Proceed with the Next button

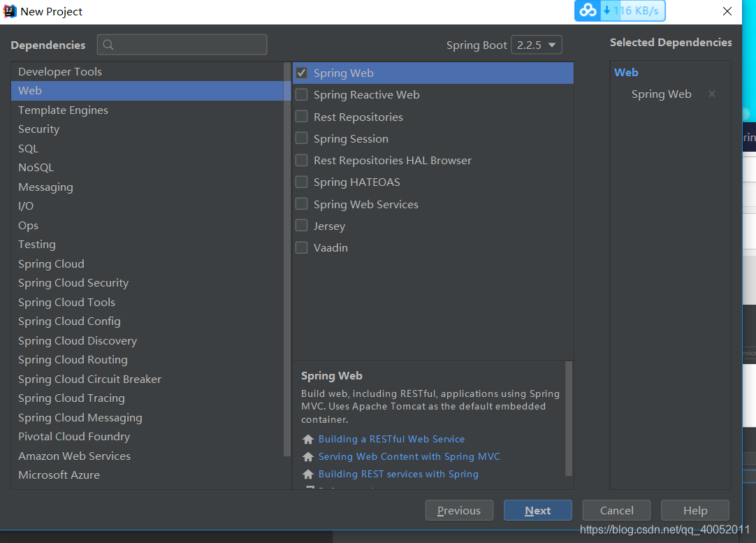(x=537, y=510)
